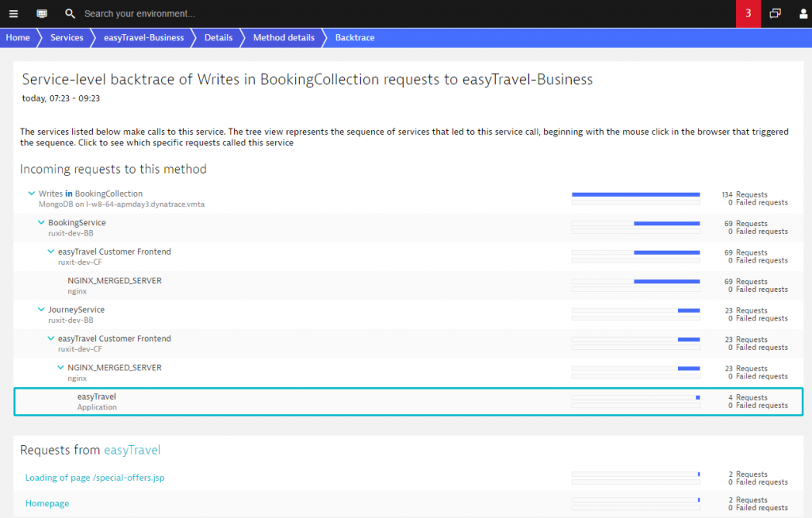Screen dimensions: 812x518
Task: Click the time range today, 07:23 - 09:23
Action: pyautogui.click(x=60, y=98)
